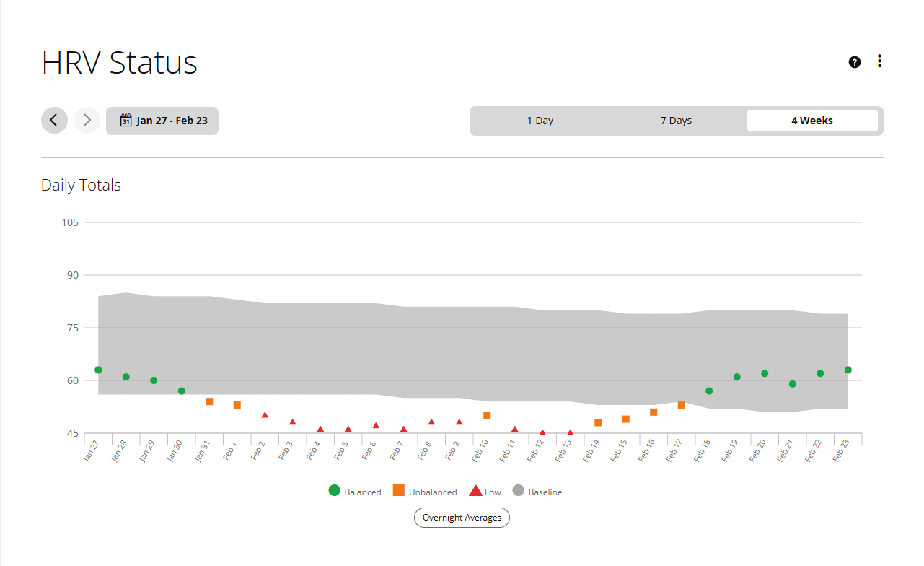Click the Jan 31 unbalanced square marker
The image size is (924, 566).
pos(209,401)
